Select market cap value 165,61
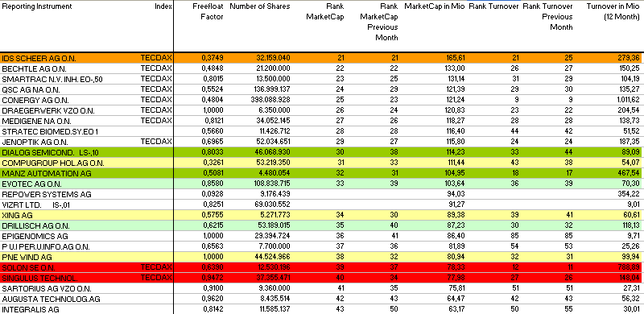This screenshot has height=314, width=644. [456, 58]
